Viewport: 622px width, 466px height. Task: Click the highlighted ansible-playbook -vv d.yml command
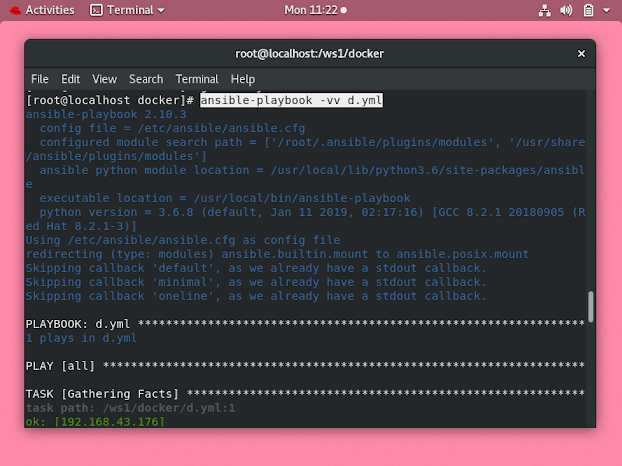coord(291,100)
